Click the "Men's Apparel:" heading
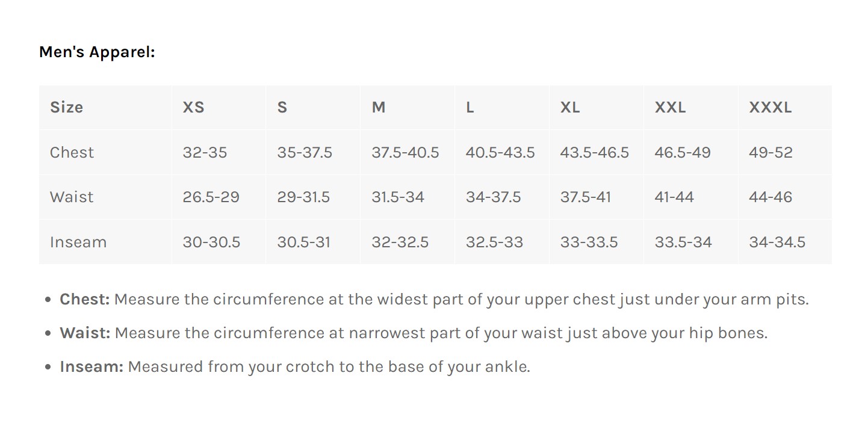The height and width of the screenshot is (423, 868). (97, 52)
